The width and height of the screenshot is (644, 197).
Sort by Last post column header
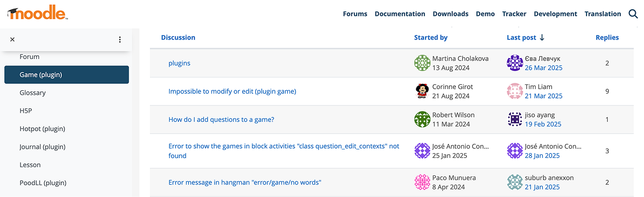coord(521,37)
